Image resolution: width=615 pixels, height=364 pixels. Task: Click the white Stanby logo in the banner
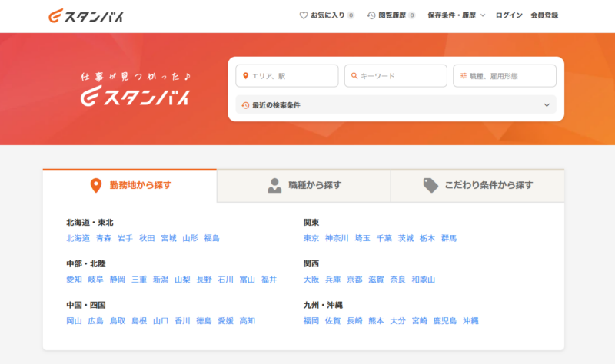tap(135, 96)
